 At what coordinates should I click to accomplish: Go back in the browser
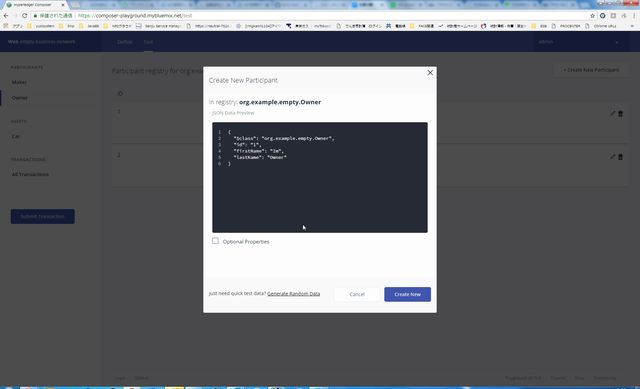click(x=6, y=16)
